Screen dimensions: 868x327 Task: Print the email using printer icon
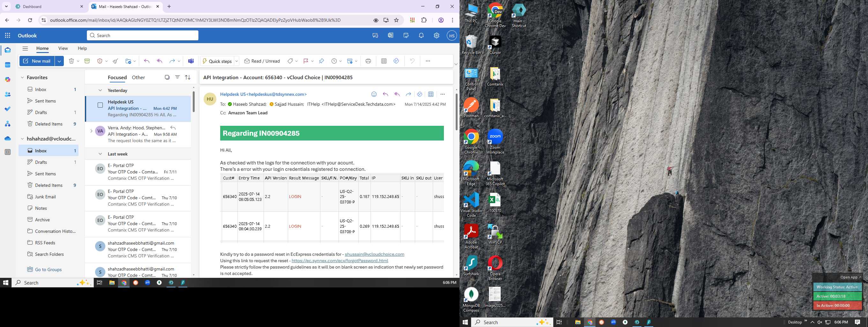point(368,61)
